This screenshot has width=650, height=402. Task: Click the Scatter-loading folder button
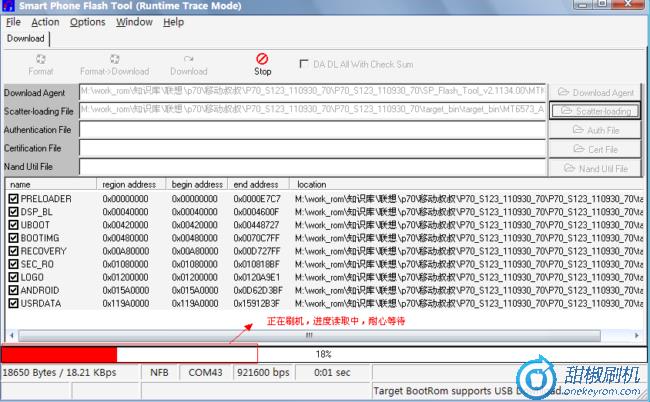595,111
